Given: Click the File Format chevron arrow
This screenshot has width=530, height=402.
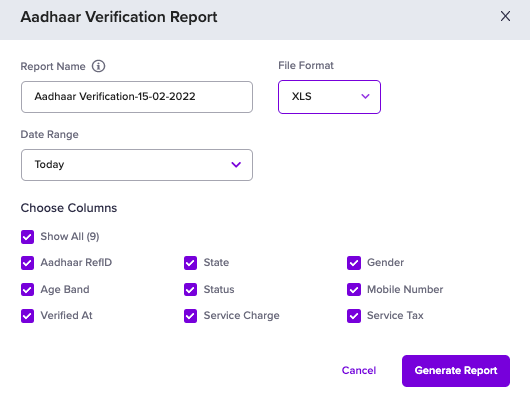Looking at the screenshot, I should [365, 96].
